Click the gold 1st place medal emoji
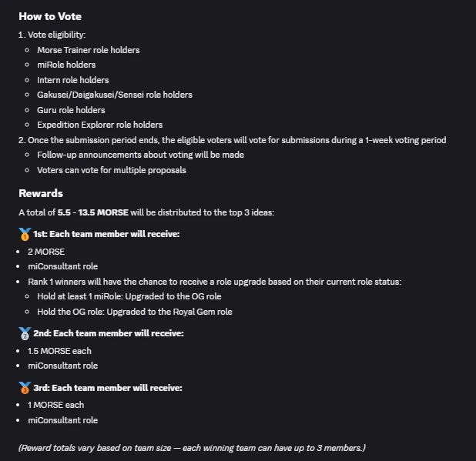 (25, 234)
